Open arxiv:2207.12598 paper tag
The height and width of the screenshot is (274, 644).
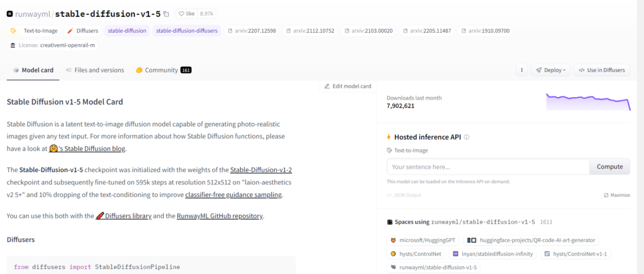click(x=252, y=30)
